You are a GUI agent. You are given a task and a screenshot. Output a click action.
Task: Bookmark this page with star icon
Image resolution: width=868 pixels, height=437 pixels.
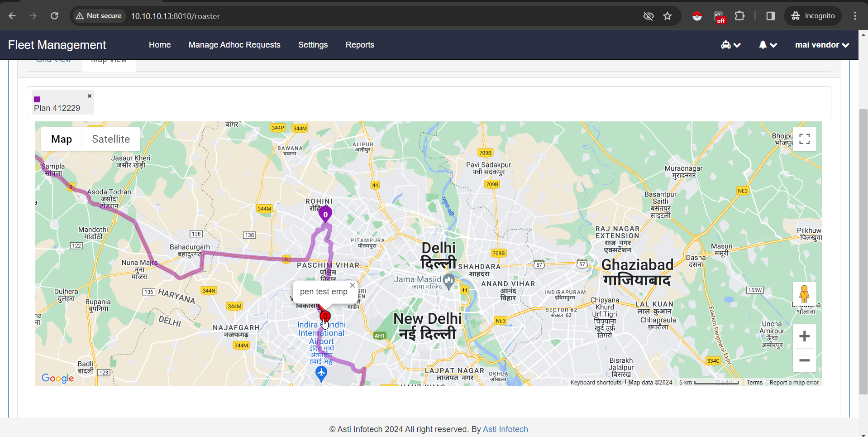(x=668, y=16)
